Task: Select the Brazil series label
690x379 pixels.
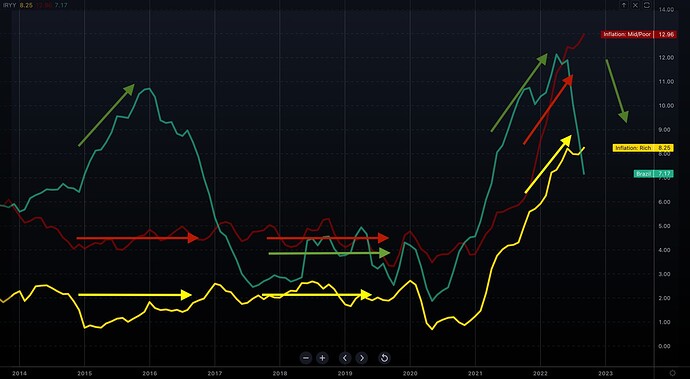Action: pos(643,174)
